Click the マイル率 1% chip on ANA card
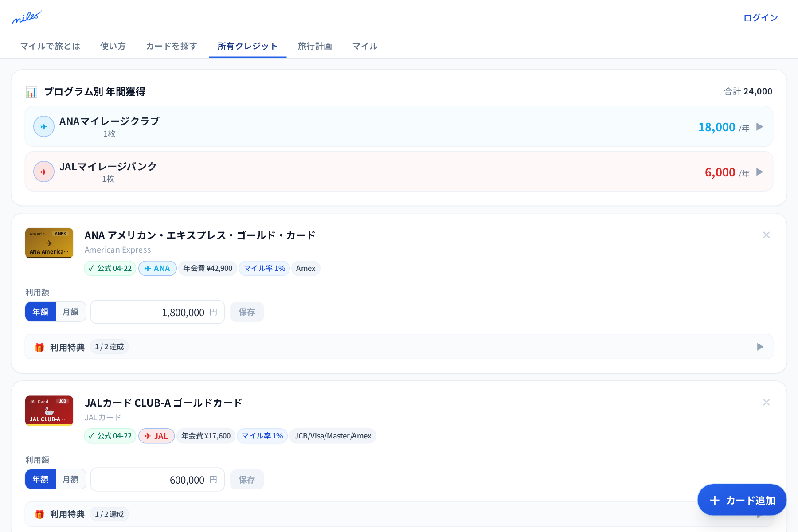 (x=264, y=268)
